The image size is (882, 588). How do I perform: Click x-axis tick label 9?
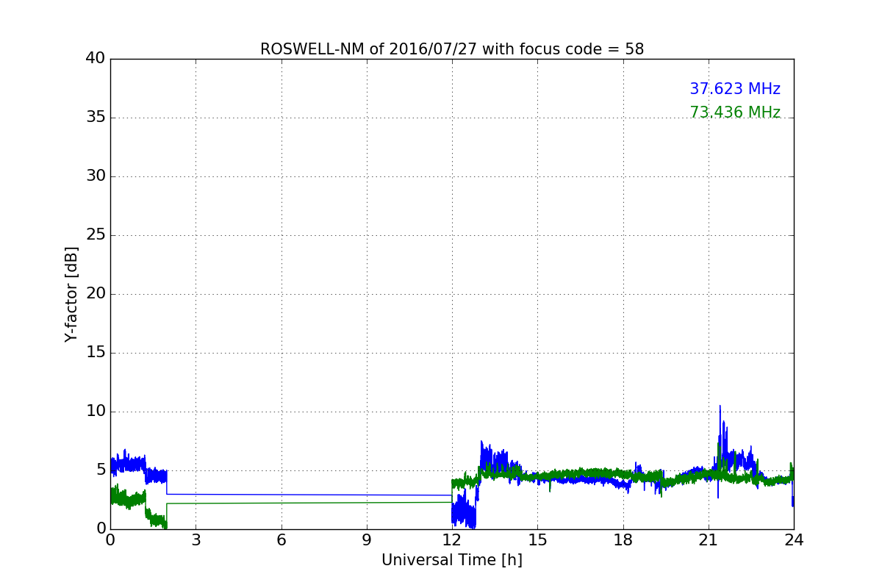[x=367, y=540]
